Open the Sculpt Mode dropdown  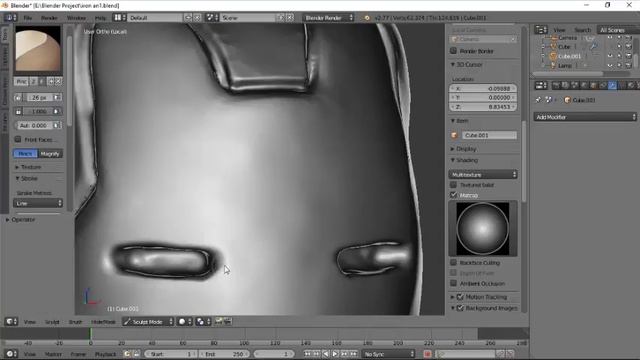pos(148,322)
